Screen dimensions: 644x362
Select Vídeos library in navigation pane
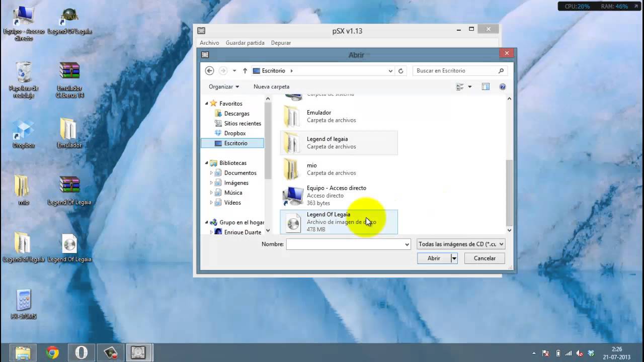tap(232, 203)
